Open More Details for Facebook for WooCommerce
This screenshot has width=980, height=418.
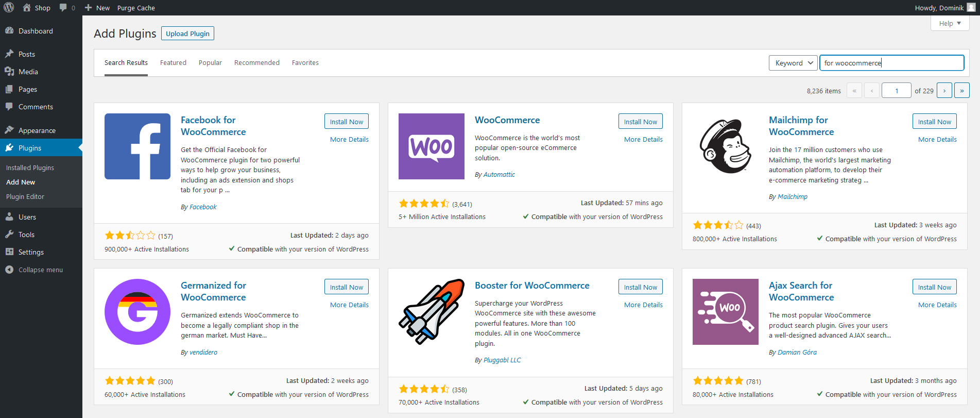pos(349,140)
